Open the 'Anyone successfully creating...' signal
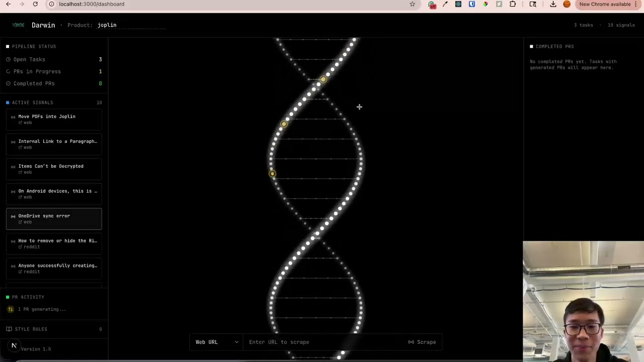The height and width of the screenshot is (362, 644). coord(54,268)
